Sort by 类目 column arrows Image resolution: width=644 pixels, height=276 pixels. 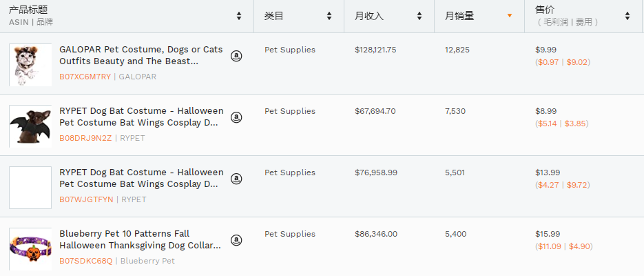pos(329,16)
